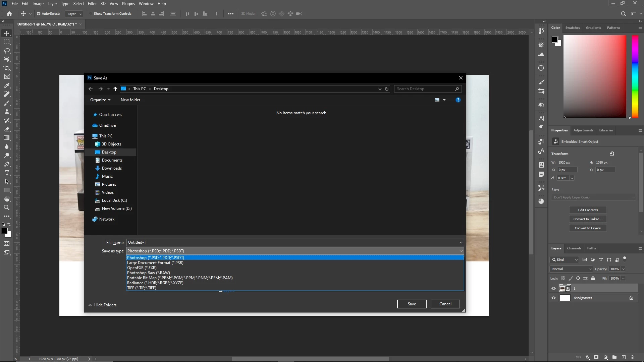Enable Show Transform Controls checkbox

[x=91, y=14]
